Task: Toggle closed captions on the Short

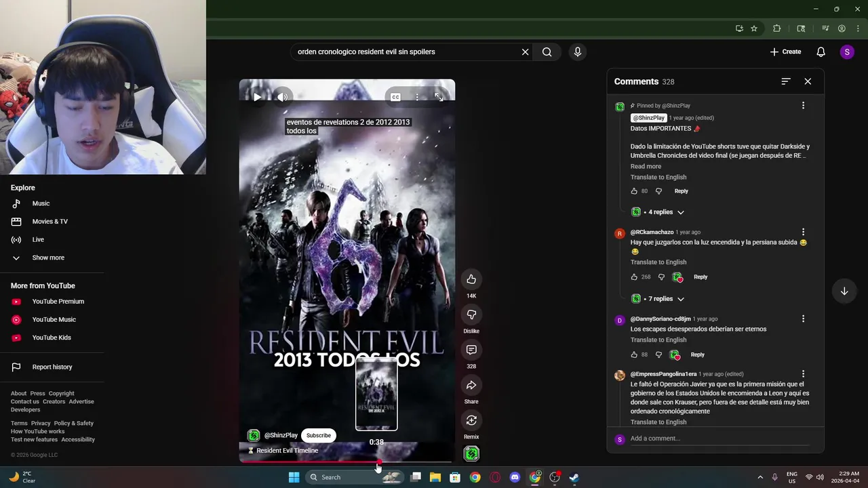Action: 395,98
